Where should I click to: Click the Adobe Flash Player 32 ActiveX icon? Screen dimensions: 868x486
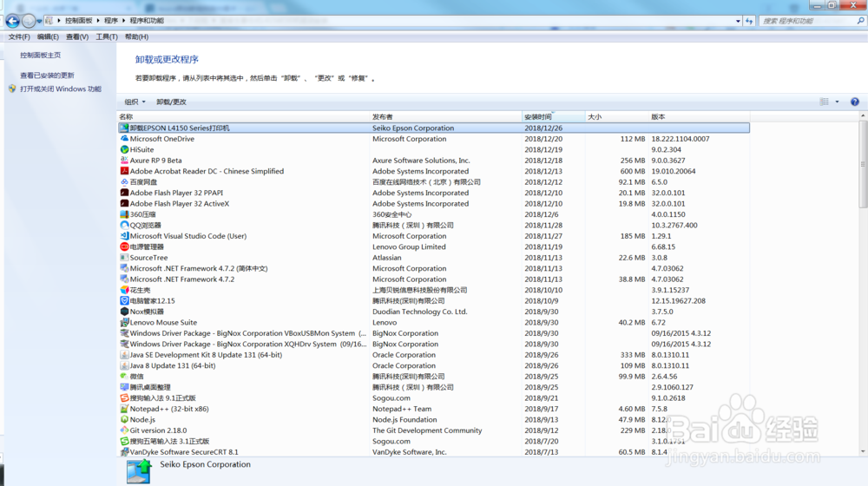(124, 204)
